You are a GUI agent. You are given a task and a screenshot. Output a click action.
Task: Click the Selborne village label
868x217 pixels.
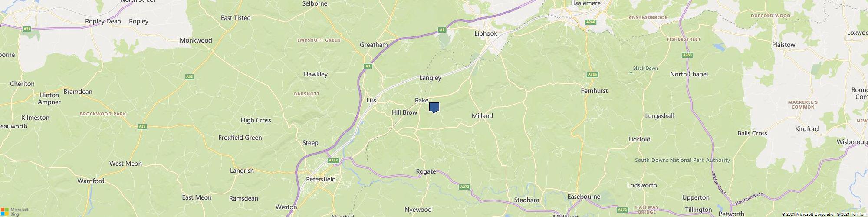[315, 3]
